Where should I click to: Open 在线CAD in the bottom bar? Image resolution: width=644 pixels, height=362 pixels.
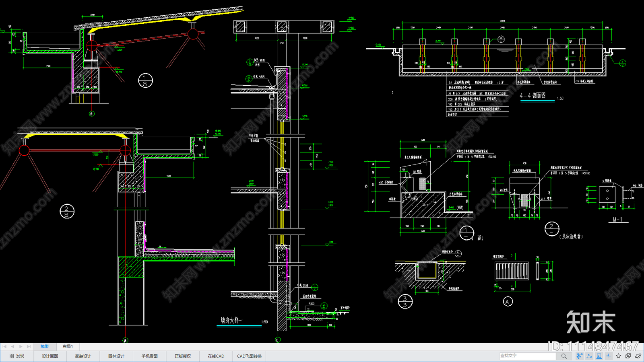(x=216, y=356)
